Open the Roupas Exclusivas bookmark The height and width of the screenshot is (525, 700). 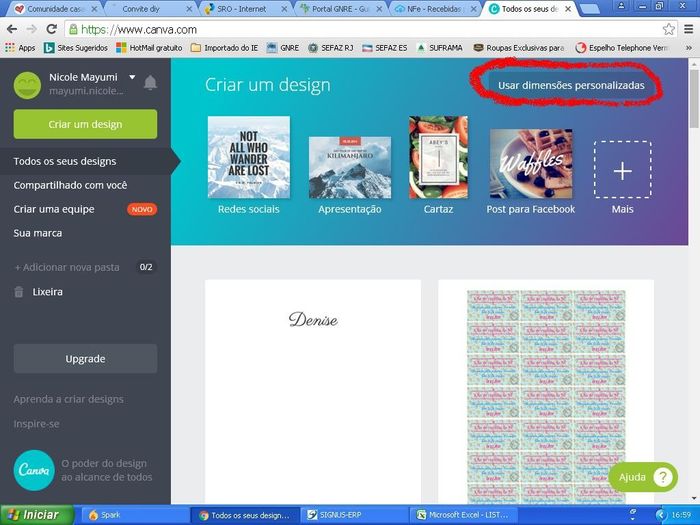(519, 48)
